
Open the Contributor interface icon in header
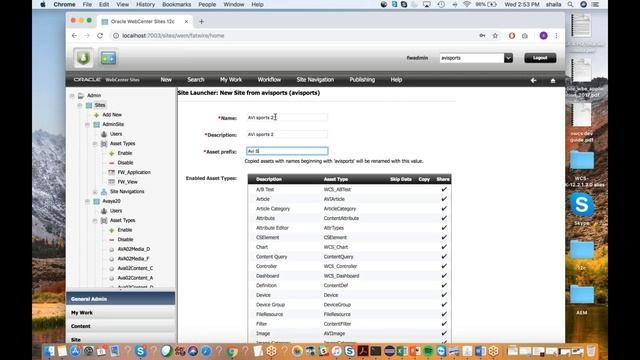(108, 58)
